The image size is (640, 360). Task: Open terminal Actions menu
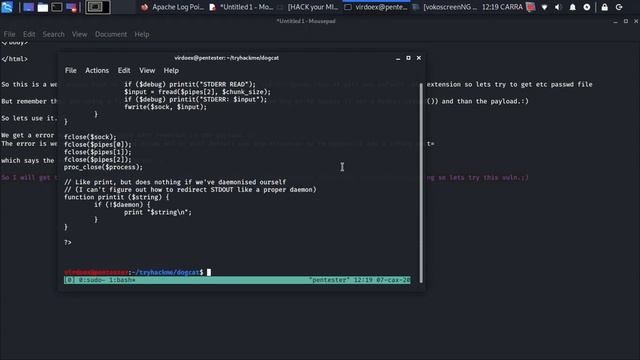97,70
